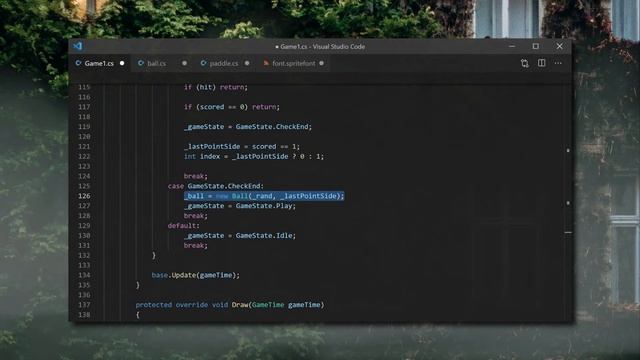Click the Game1.cs tab C# file icon
This screenshot has width=640, height=360.
[x=78, y=63]
